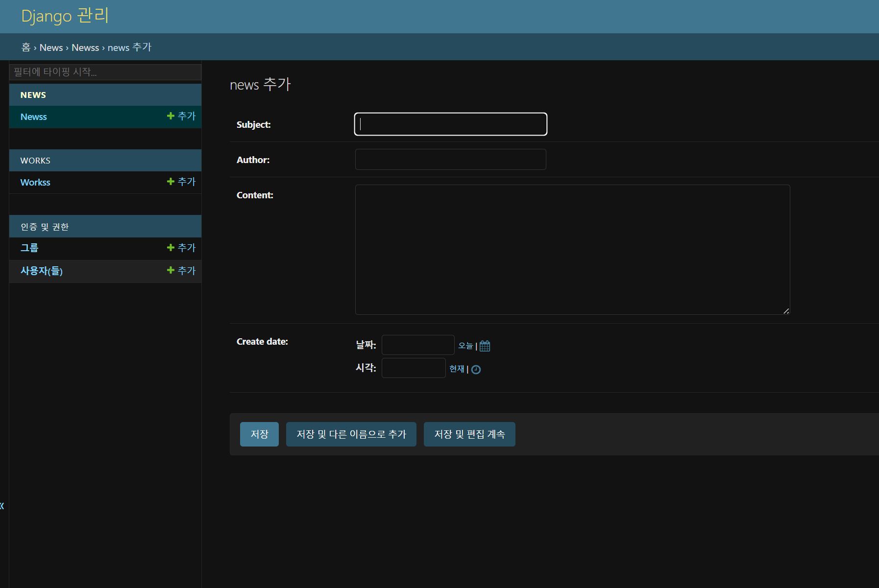Click the 추가 plus link for Newss

tap(181, 116)
